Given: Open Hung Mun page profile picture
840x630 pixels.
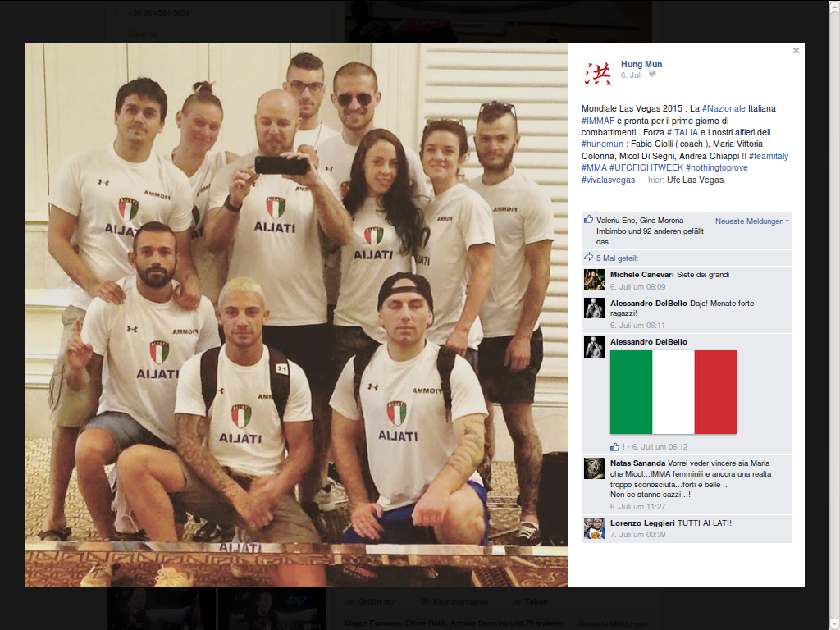Looking at the screenshot, I should pyautogui.click(x=597, y=73).
